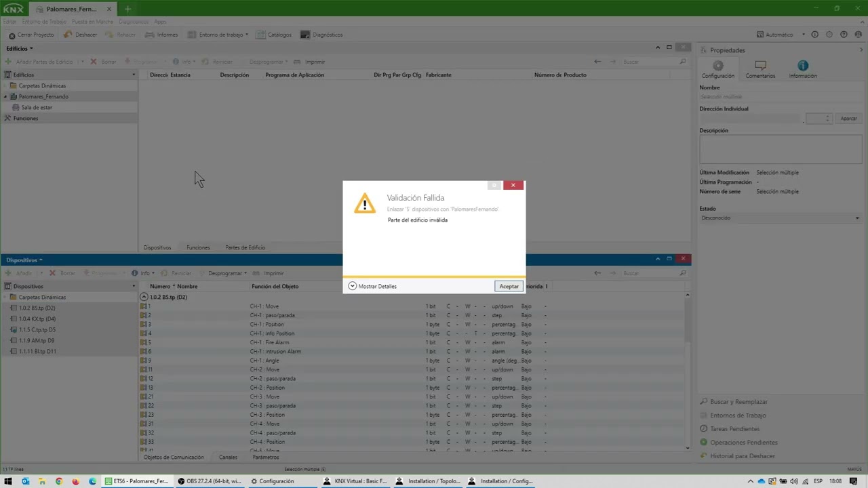Switch to the Dispositivos tab in Edificios panel
This screenshot has height=488, width=868.
click(x=157, y=247)
